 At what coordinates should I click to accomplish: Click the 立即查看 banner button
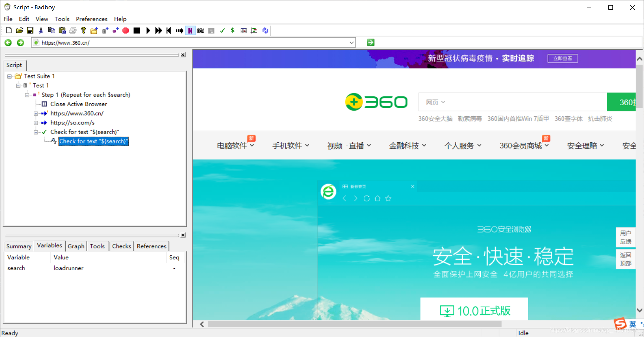562,58
